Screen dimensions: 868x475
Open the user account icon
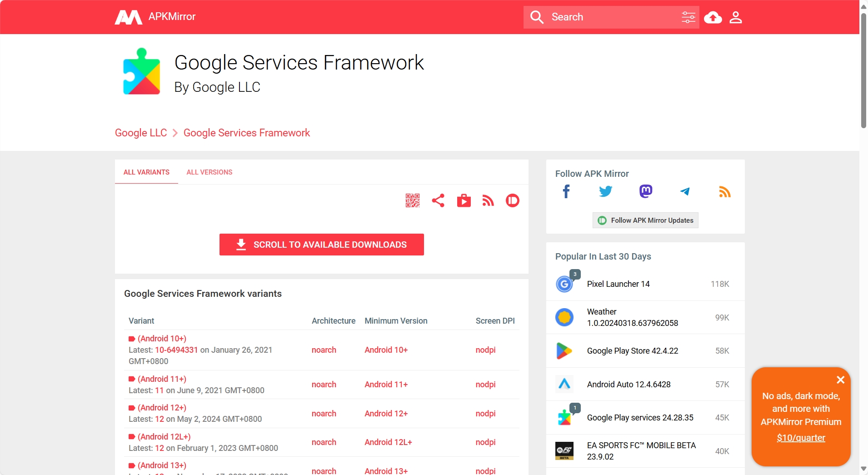coord(736,17)
